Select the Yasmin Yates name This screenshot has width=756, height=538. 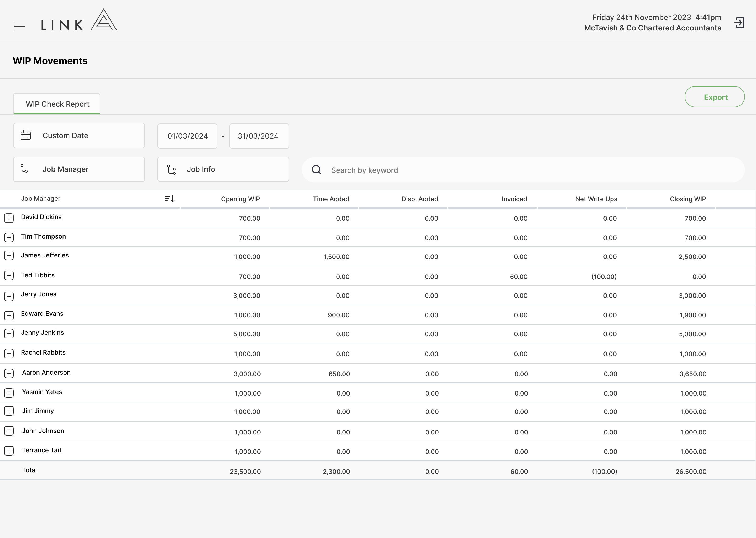[x=42, y=392]
